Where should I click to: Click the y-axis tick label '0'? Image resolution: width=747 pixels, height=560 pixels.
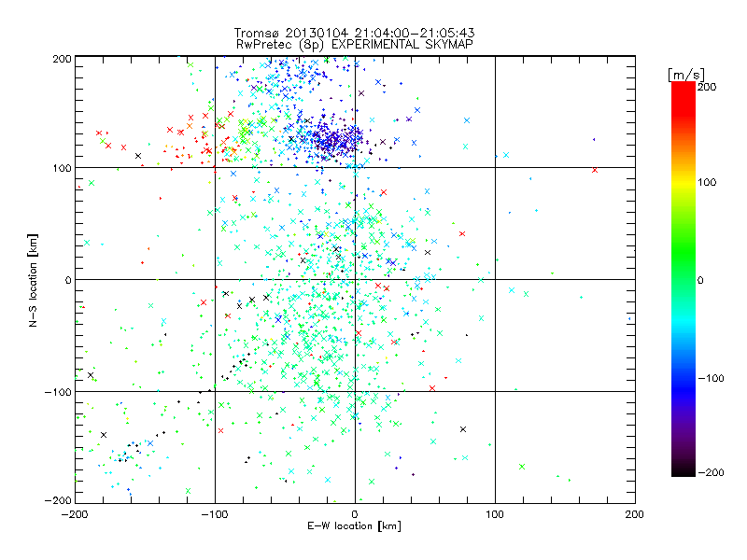pos(68,280)
